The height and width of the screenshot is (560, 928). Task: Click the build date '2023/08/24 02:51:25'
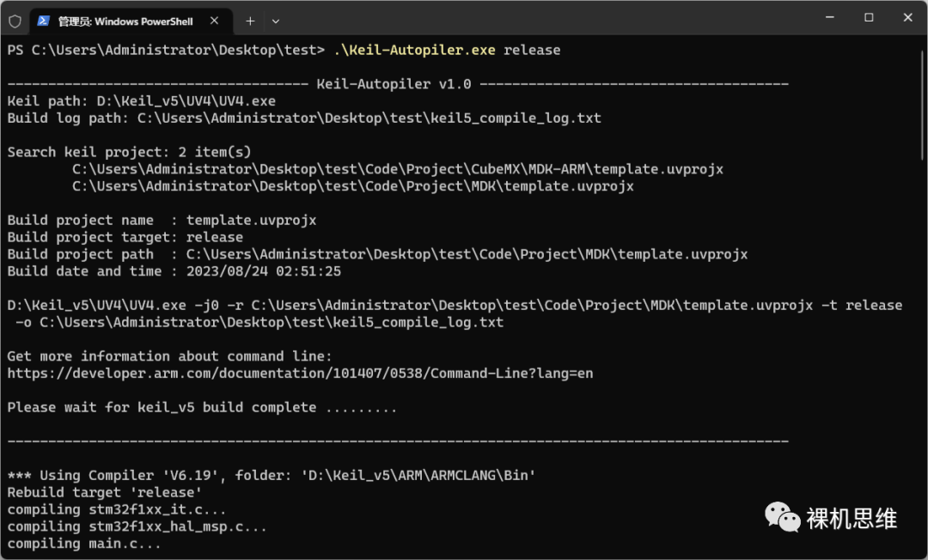point(264,271)
